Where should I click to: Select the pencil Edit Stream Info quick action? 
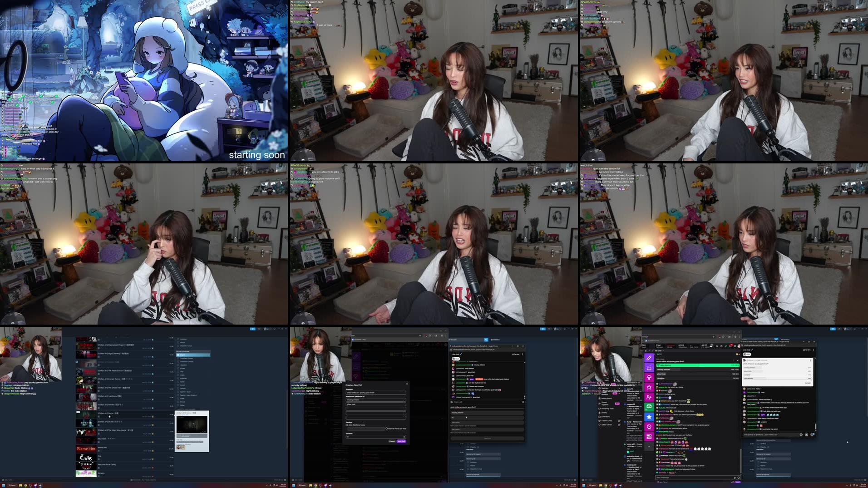click(649, 357)
